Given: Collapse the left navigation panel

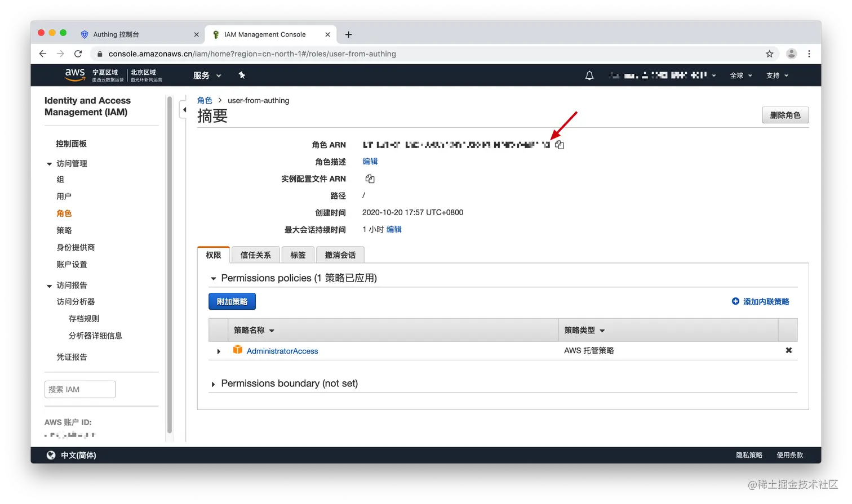Looking at the screenshot, I should [184, 110].
